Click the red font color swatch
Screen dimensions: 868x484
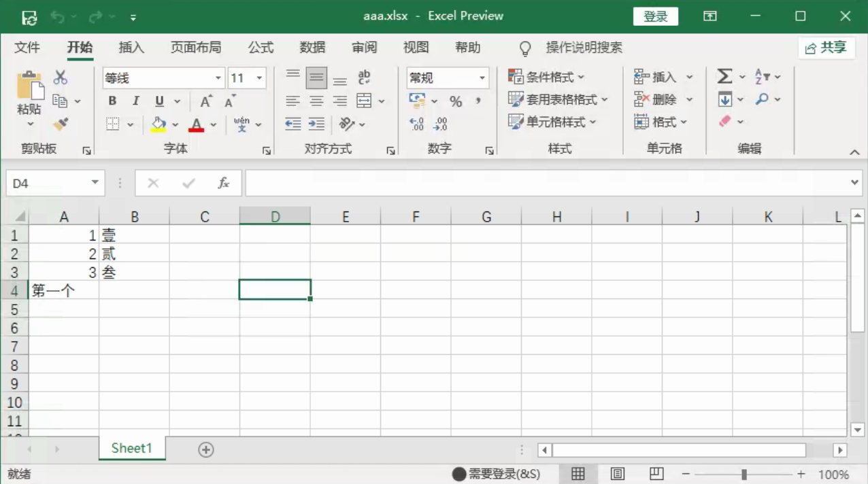pos(197,124)
